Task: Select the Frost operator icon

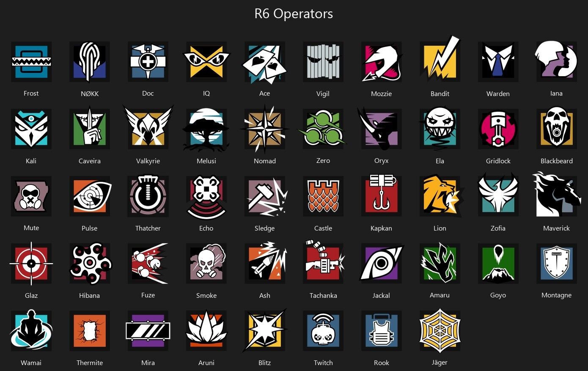Action: [31, 62]
